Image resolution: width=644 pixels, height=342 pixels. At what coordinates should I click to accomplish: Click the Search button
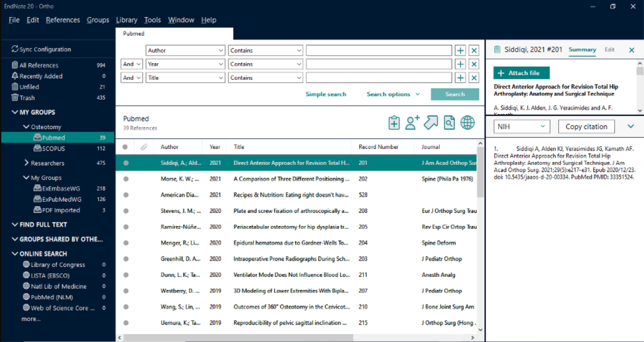455,94
